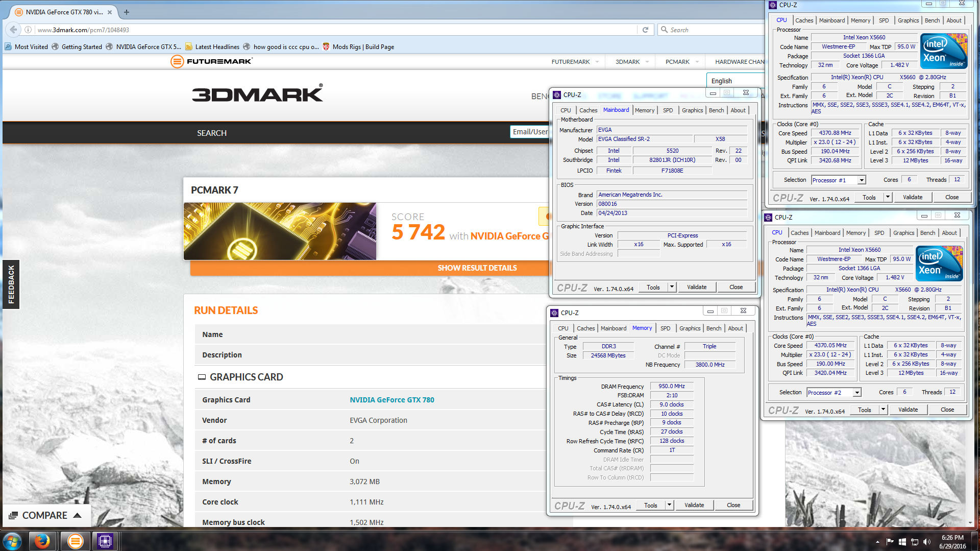This screenshot has width=980, height=551.
Task: Click the page scrollbar down arrow
Action: tap(970, 523)
